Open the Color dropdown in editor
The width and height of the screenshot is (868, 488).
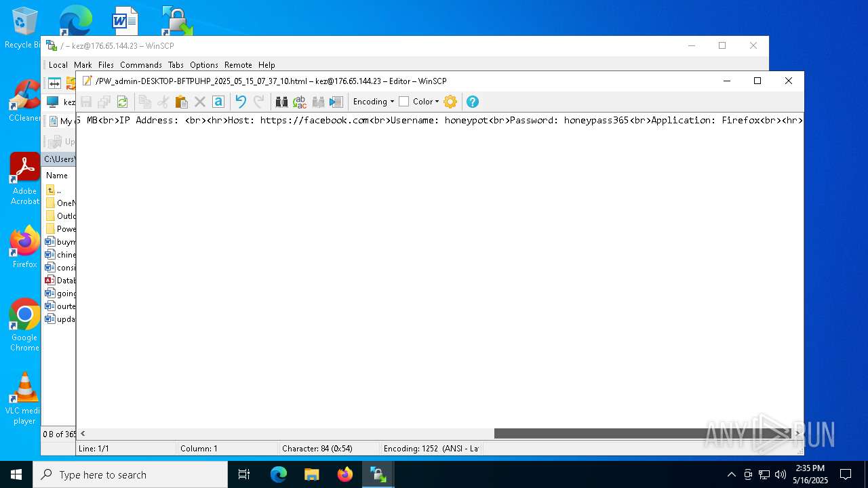click(426, 102)
